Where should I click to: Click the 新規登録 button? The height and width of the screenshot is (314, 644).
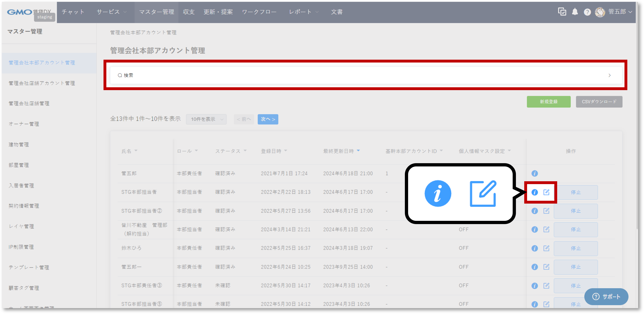548,101
